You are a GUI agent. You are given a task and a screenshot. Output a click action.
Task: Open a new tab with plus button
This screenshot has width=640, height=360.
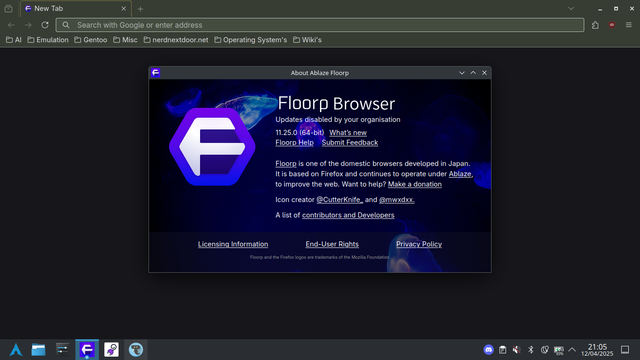[140, 9]
